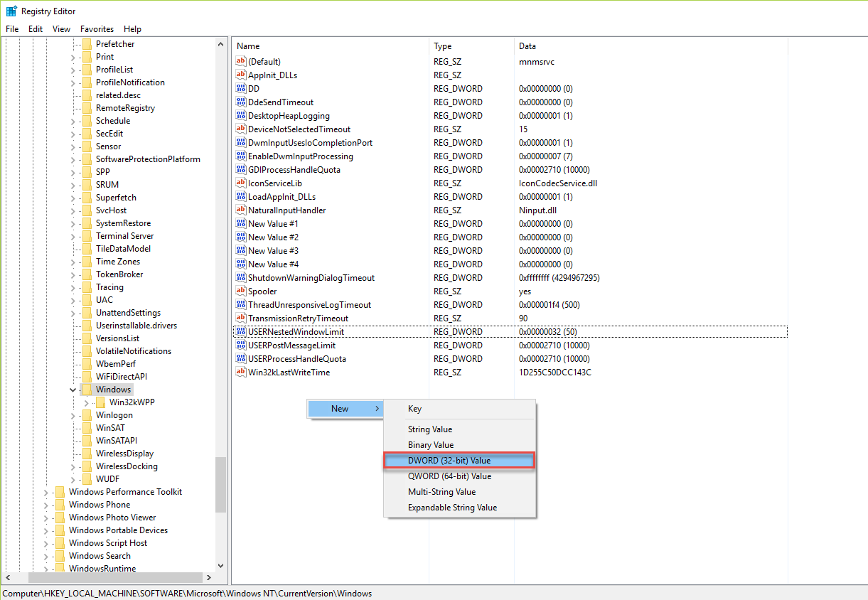Screen dimensions: 868x600
Task: Click the DWORD icon beside ThreadUnresponsiveLogTimeout
Action: (241, 305)
